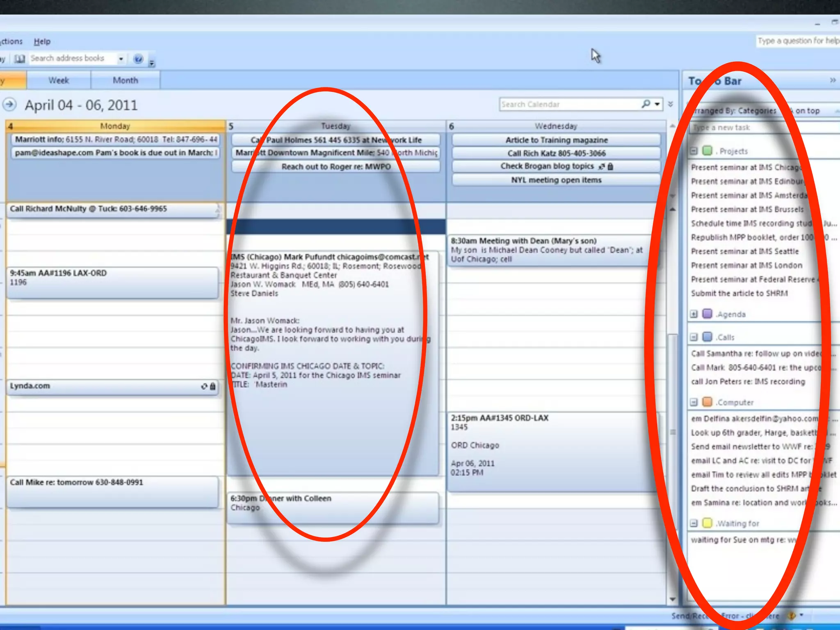Open Search address books dropdown arrow
The width and height of the screenshot is (840, 630).
[121, 59]
